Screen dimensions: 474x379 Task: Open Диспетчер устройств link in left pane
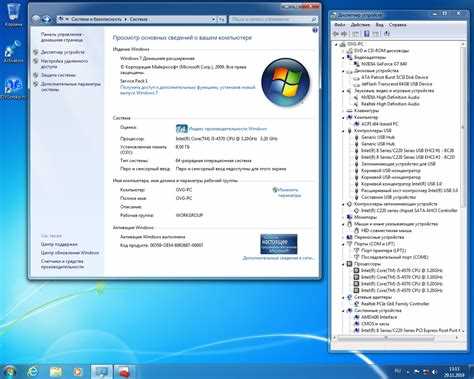(x=63, y=52)
